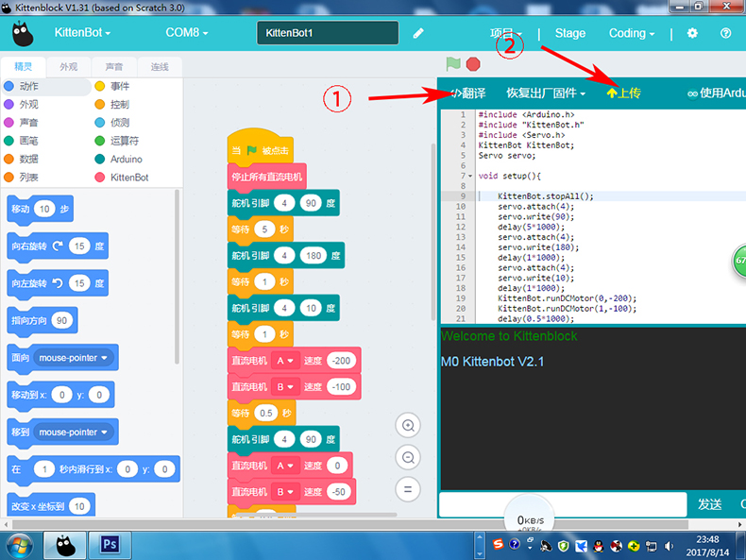Screen dimensions: 746x560
Task: Open motor A selection dropdown in block
Action: (284, 361)
